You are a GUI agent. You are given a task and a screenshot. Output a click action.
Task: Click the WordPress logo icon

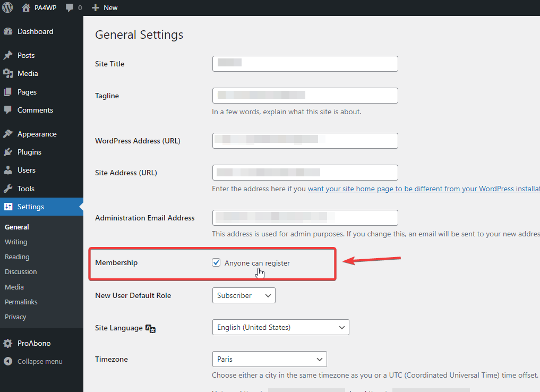pos(7,7)
